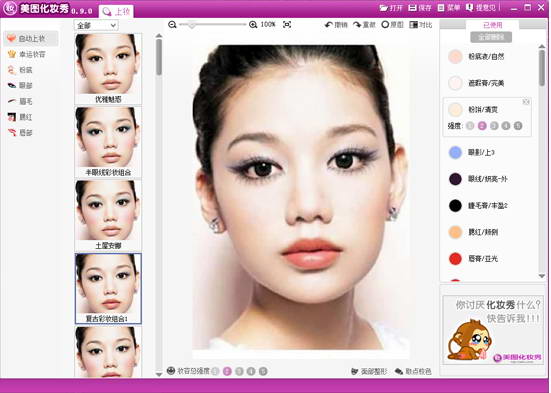Set 粉饼 强度 to level 5
551x393 pixels.
pos(518,126)
